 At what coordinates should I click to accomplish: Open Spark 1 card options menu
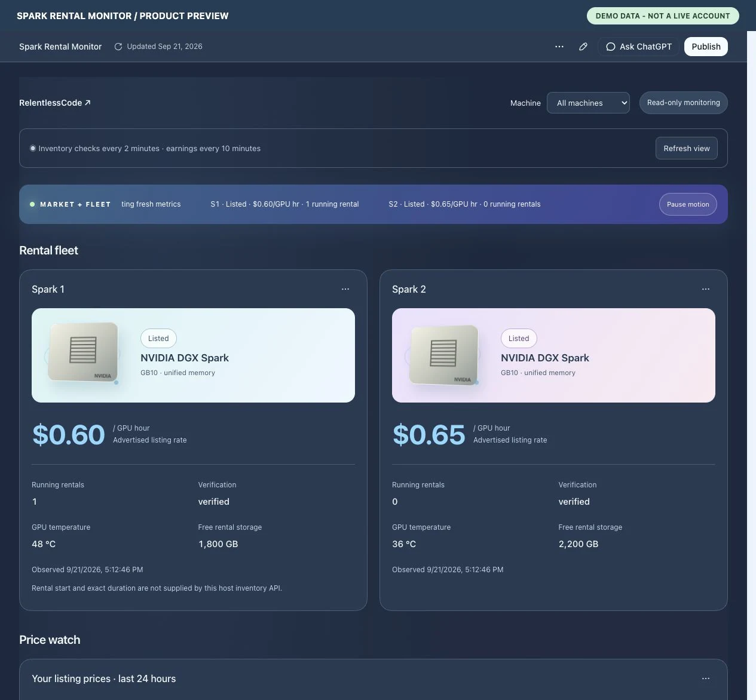(345, 289)
